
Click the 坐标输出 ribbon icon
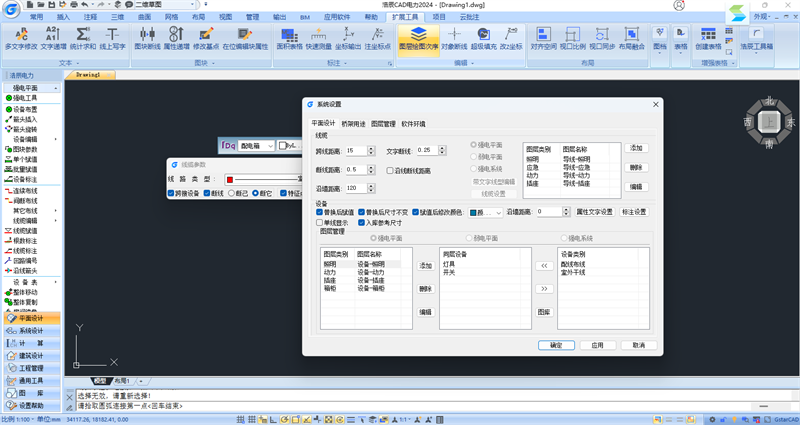coord(348,36)
